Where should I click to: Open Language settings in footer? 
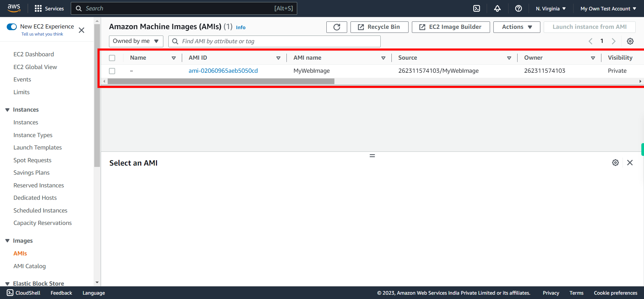[94, 293]
